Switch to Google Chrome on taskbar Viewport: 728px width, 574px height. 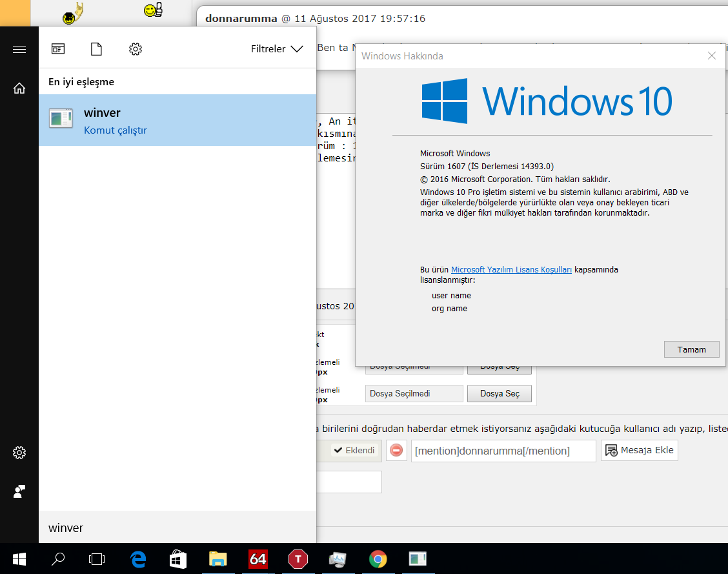pyautogui.click(x=378, y=559)
